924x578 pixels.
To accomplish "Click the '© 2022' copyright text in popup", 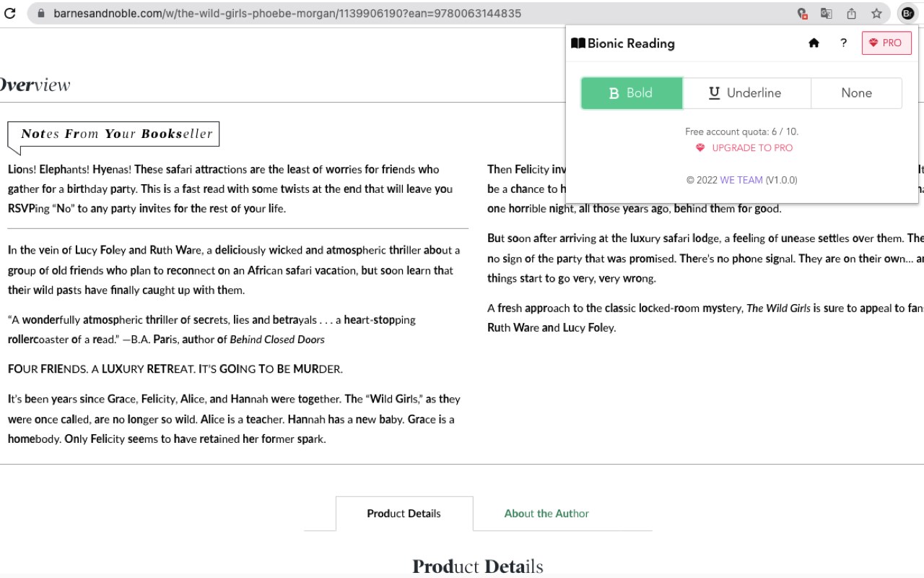I will tap(702, 180).
